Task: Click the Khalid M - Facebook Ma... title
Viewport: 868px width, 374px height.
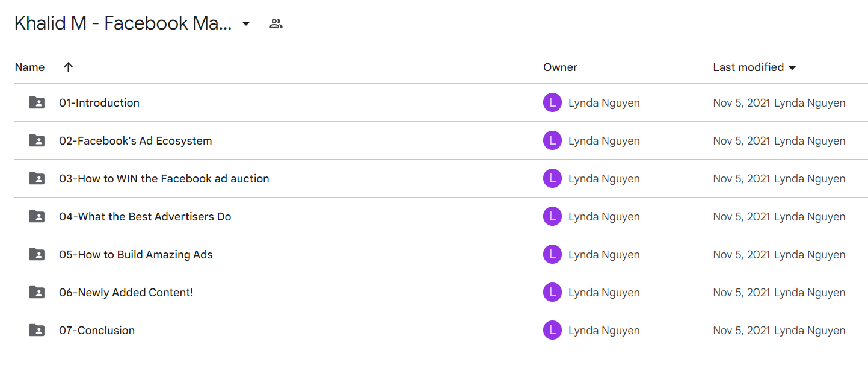Action: point(123,24)
